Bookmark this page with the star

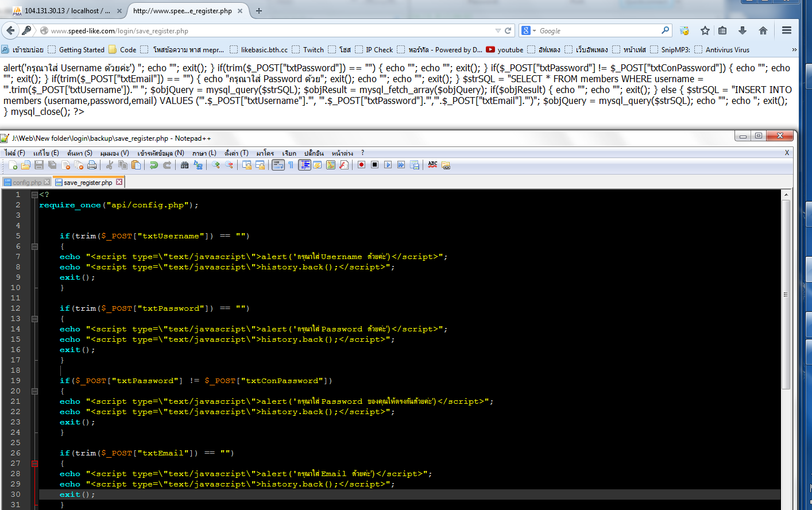705,30
